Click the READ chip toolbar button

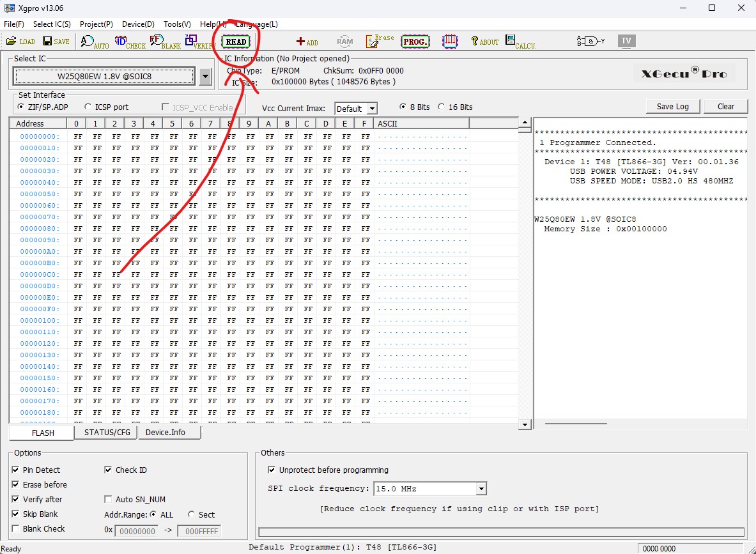pyautogui.click(x=236, y=42)
